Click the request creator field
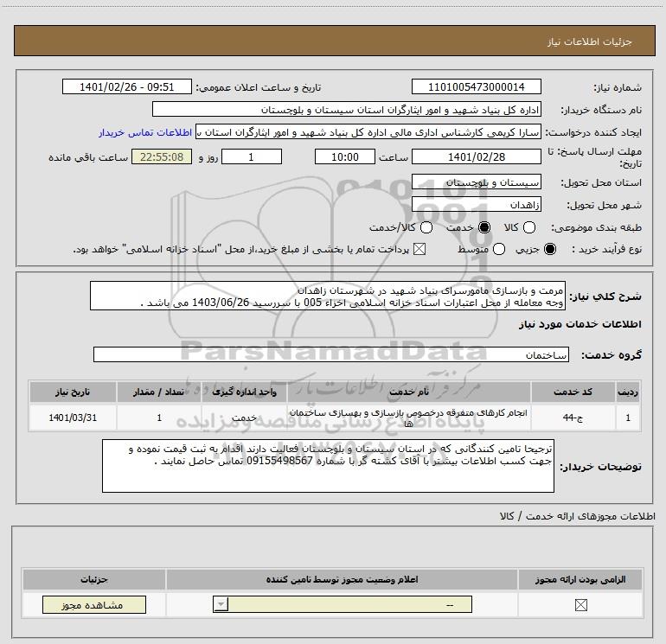The height and width of the screenshot is (644, 666). pyautogui.click(x=368, y=132)
